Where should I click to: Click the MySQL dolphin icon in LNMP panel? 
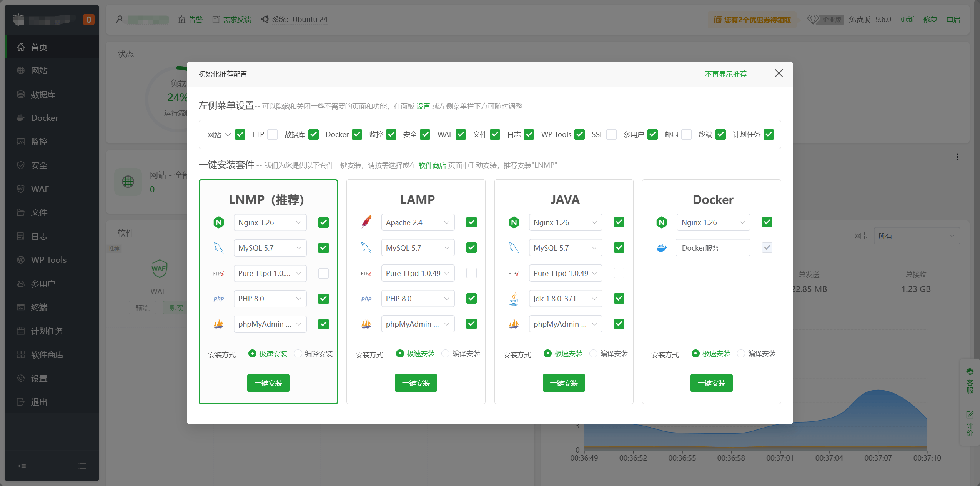(218, 248)
